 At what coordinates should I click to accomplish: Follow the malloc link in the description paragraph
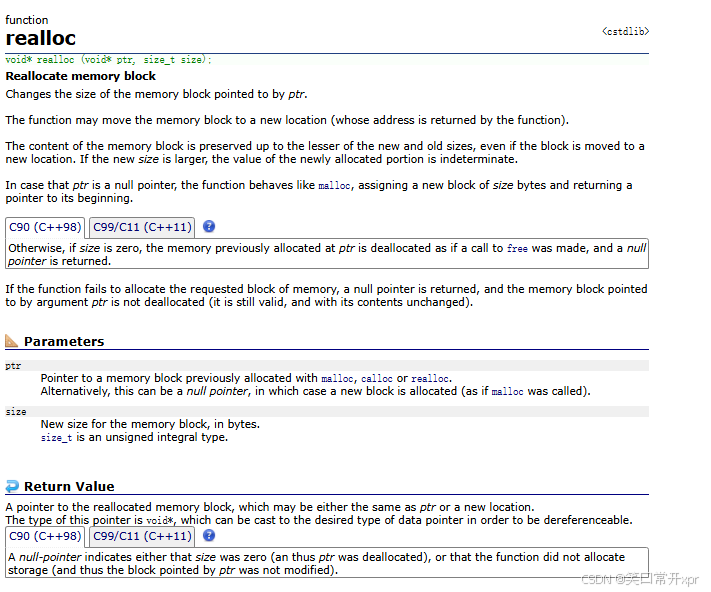tap(335, 186)
